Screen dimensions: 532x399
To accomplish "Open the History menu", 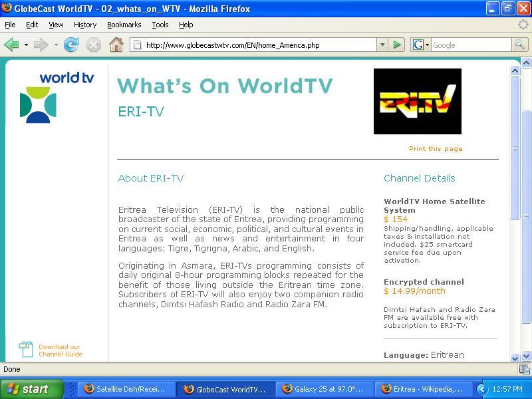I will tap(85, 25).
